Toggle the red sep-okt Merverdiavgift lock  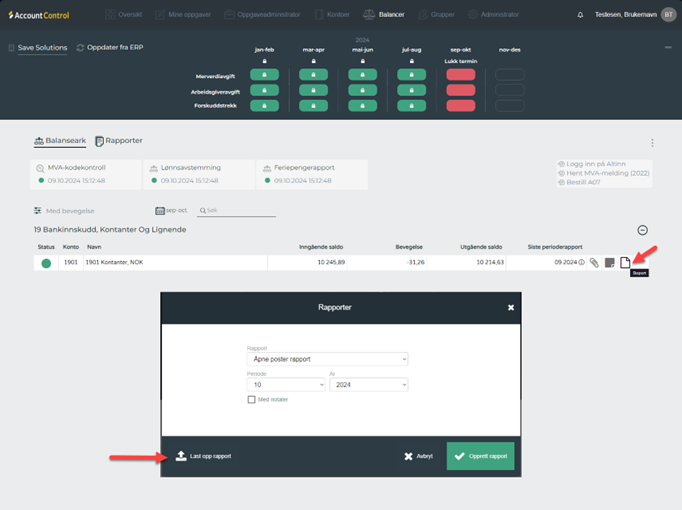pos(460,75)
